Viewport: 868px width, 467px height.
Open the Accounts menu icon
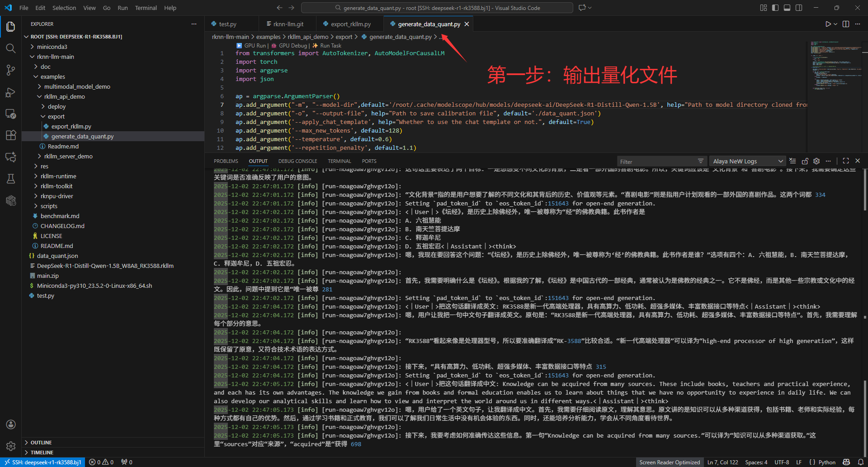point(11,424)
